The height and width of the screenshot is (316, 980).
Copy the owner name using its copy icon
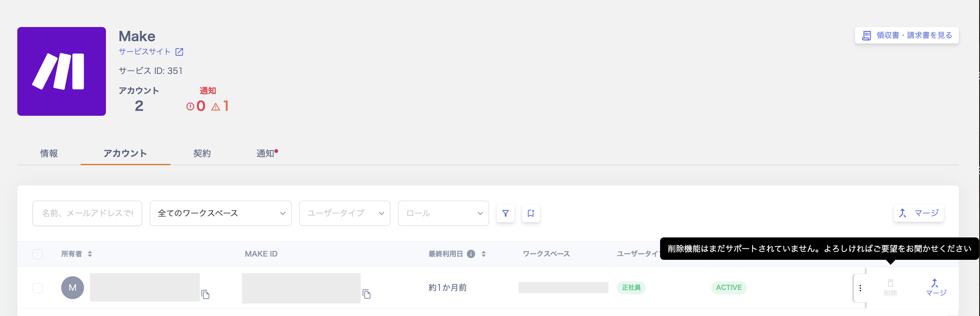coord(206,294)
